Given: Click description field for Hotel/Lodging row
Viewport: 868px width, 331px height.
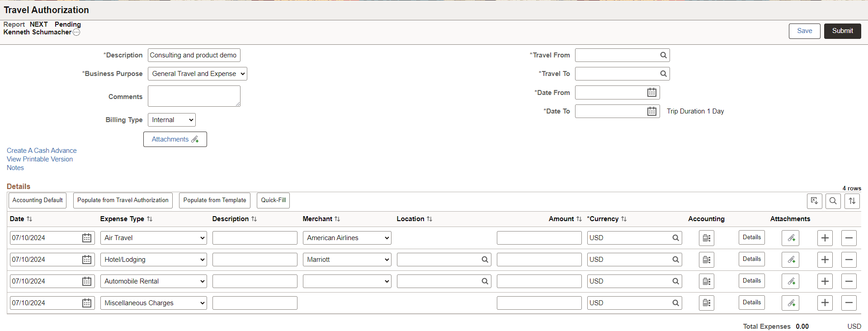Looking at the screenshot, I should pyautogui.click(x=255, y=260).
